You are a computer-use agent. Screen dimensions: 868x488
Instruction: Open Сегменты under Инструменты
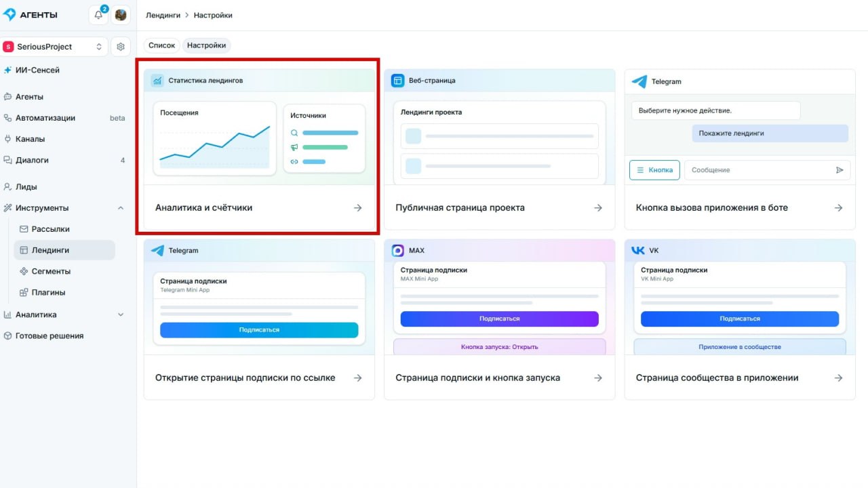[51, 271]
